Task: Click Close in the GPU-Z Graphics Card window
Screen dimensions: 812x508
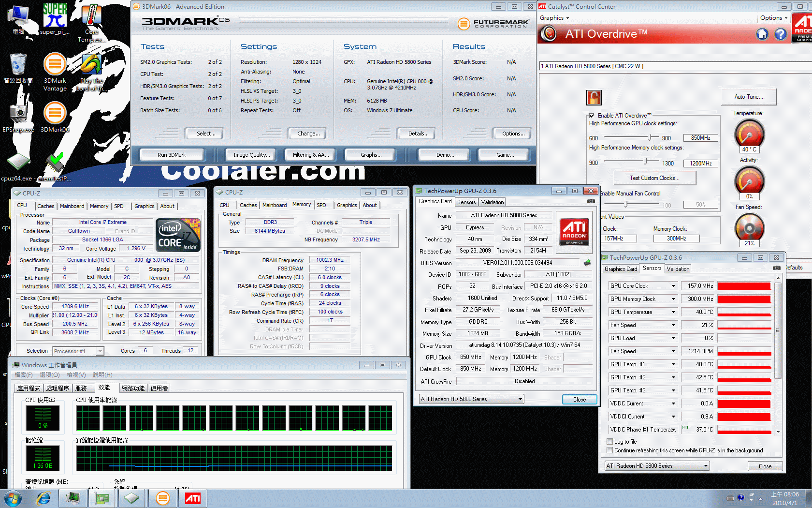Action: coord(580,400)
